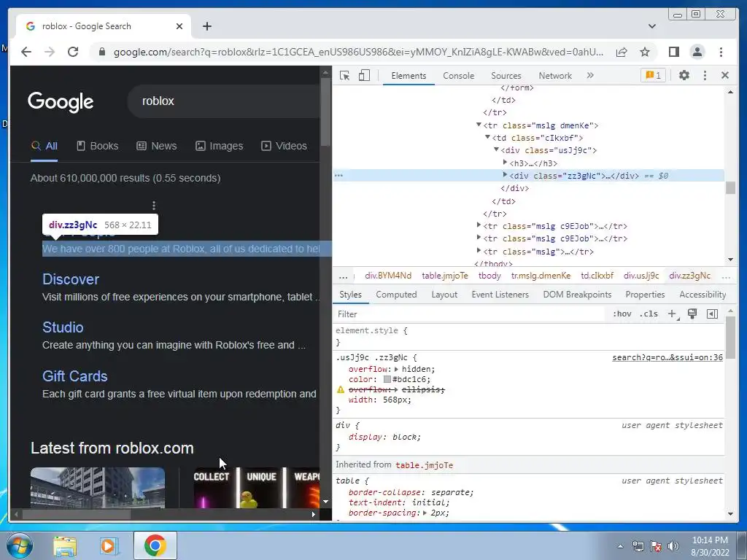Toggle computed styles sidebar icon
This screenshot has height=560, width=747.
712,314
